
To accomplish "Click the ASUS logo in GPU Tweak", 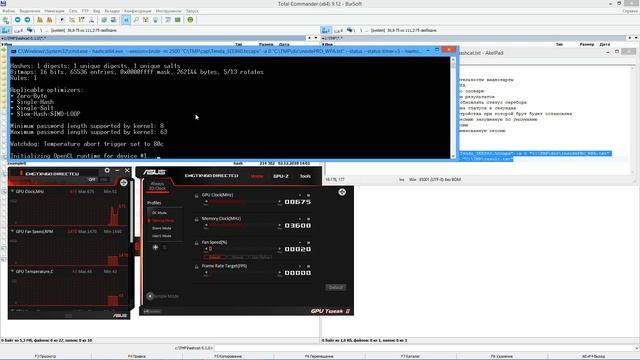I will [x=154, y=172].
